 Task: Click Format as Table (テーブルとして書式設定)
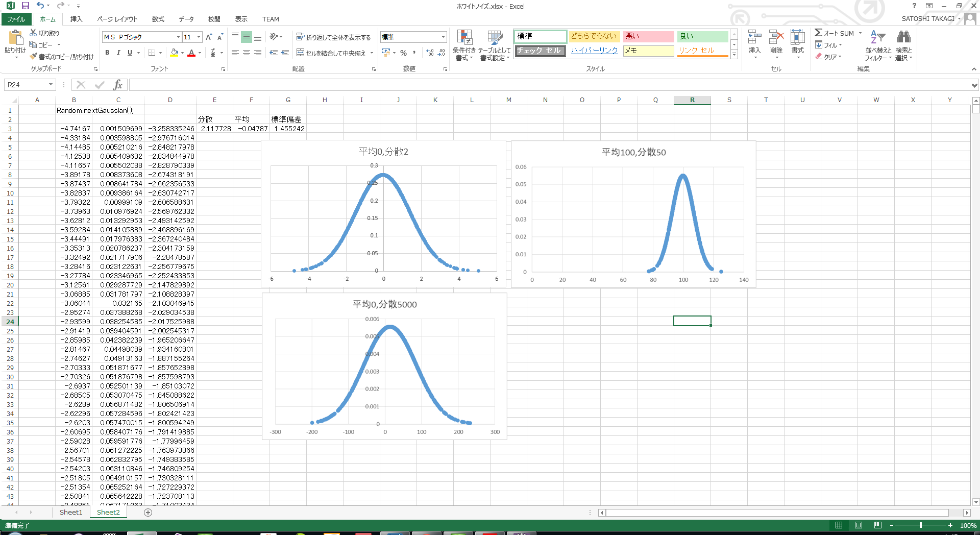point(494,45)
